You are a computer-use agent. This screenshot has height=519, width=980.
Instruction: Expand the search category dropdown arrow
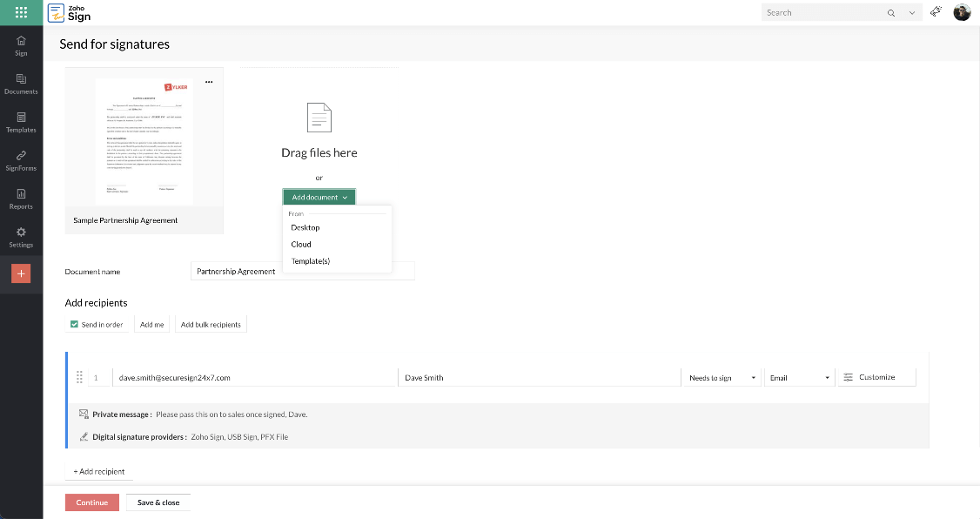pos(910,12)
